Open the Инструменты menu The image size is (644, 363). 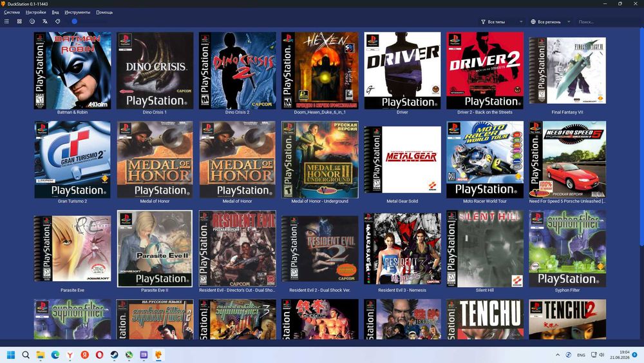[x=77, y=12]
